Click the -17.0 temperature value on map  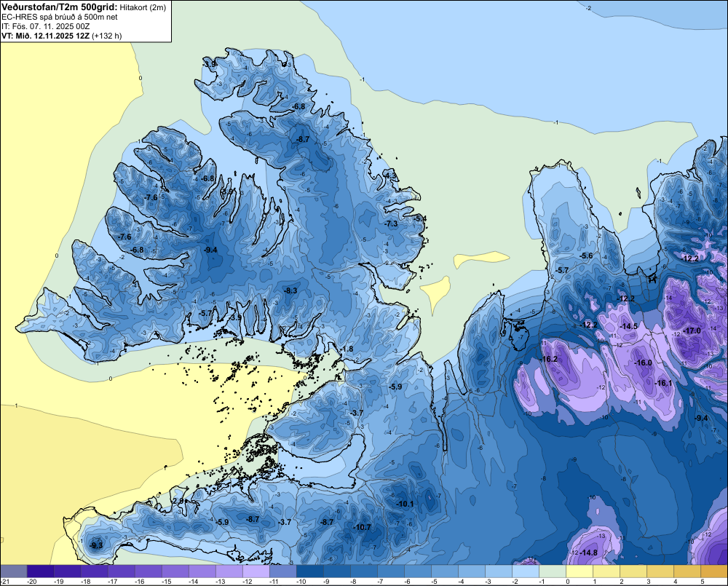coord(692,330)
